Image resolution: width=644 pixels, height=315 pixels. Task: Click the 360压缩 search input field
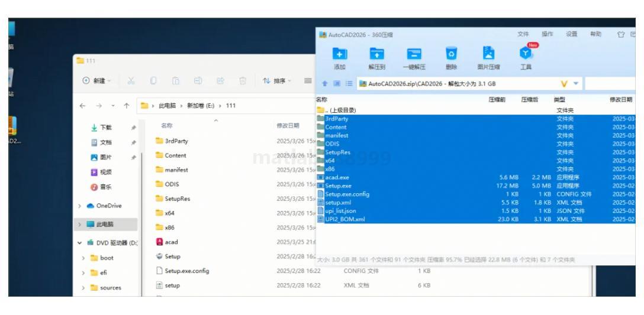610,84
